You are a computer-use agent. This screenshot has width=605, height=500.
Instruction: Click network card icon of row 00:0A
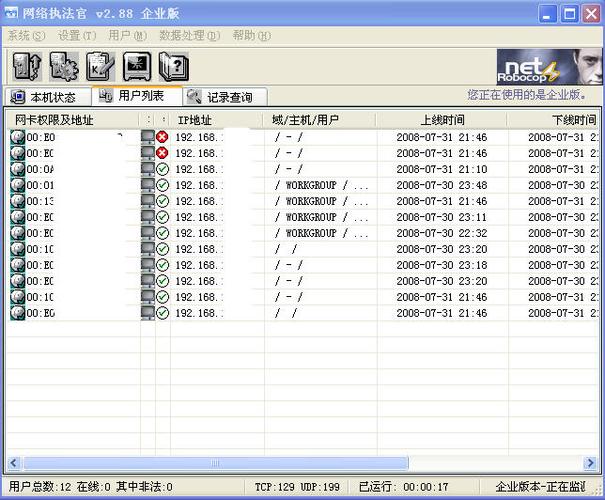pyautogui.click(x=17, y=169)
